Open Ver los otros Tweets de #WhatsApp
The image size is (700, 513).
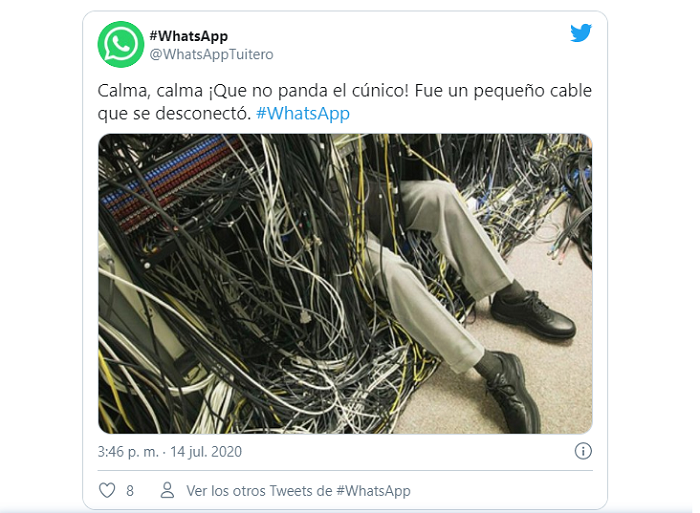pos(298,491)
